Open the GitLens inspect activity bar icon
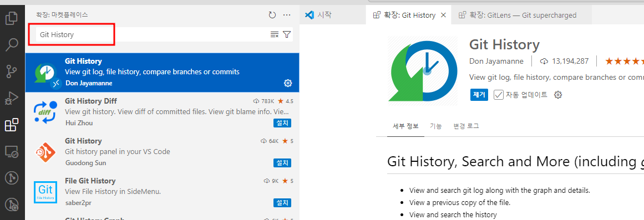The height and width of the screenshot is (220, 644). point(12,204)
